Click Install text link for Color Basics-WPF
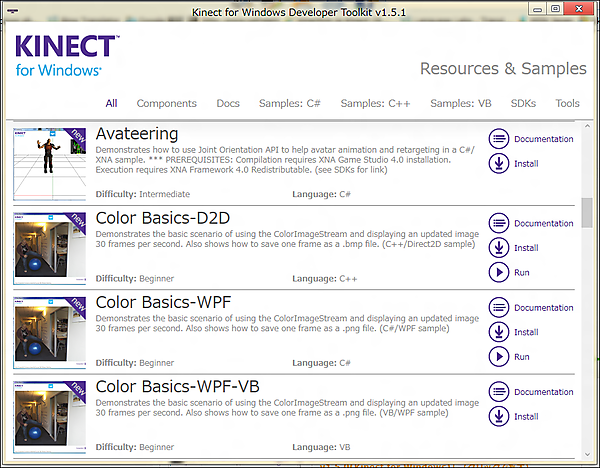This screenshot has width=600, height=468. point(526,332)
